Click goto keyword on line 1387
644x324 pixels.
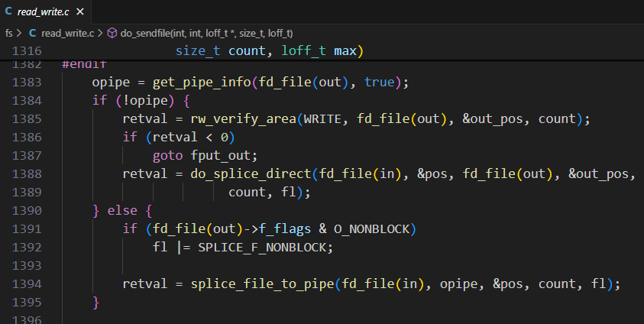click(167, 156)
